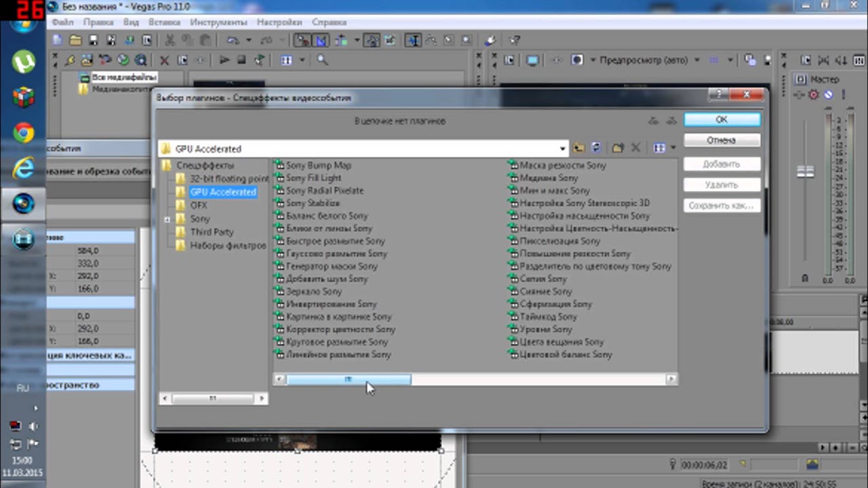Open the Вид menu
The width and height of the screenshot is (868, 488).
(x=131, y=22)
